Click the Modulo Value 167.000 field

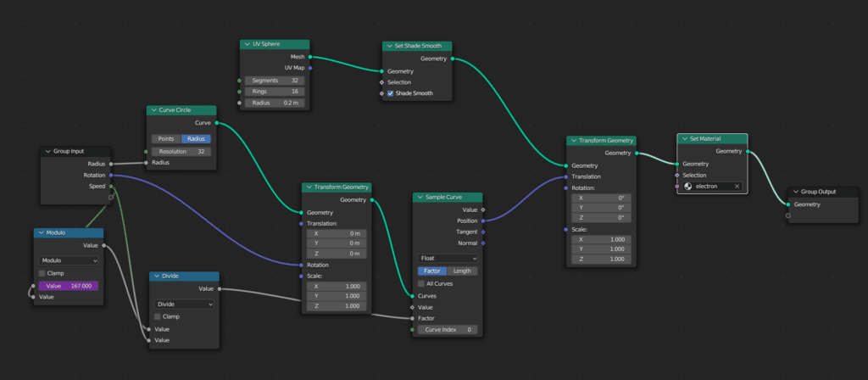pos(69,286)
